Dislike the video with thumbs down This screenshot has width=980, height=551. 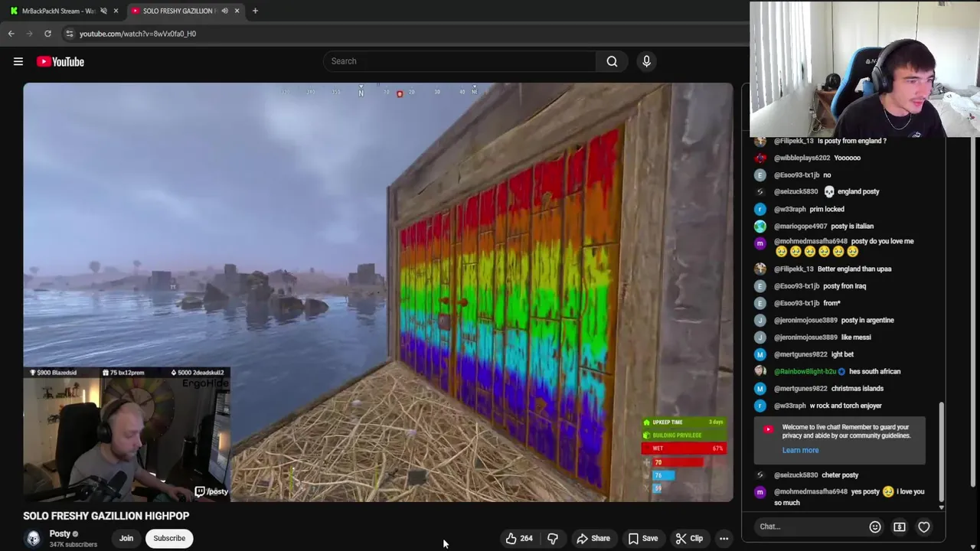[553, 538]
